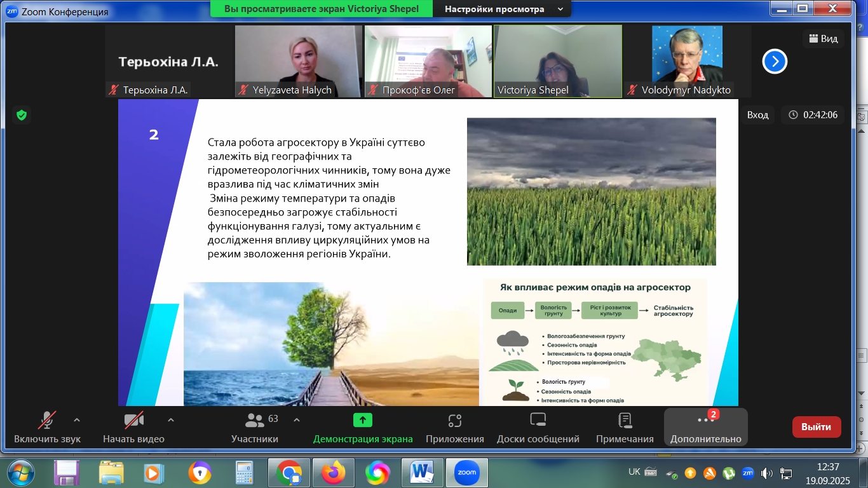Show next participants with blue arrow
This screenshot has height=488, width=868.
point(775,62)
